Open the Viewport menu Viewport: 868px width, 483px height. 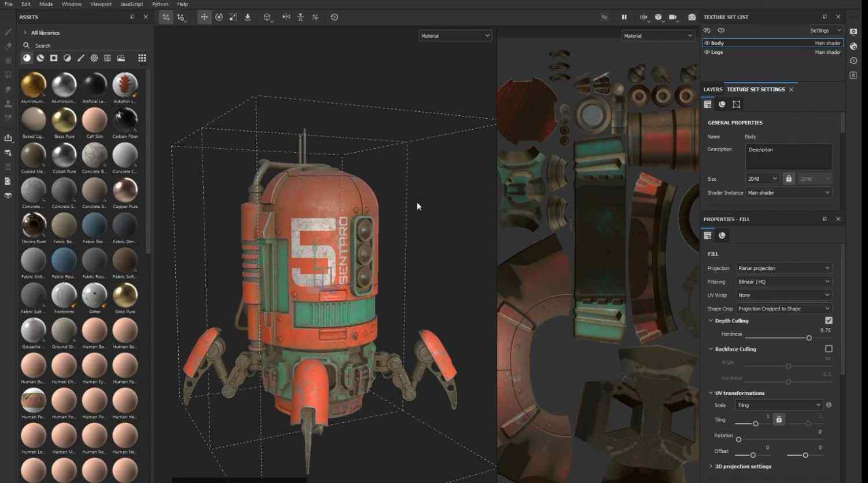(101, 4)
